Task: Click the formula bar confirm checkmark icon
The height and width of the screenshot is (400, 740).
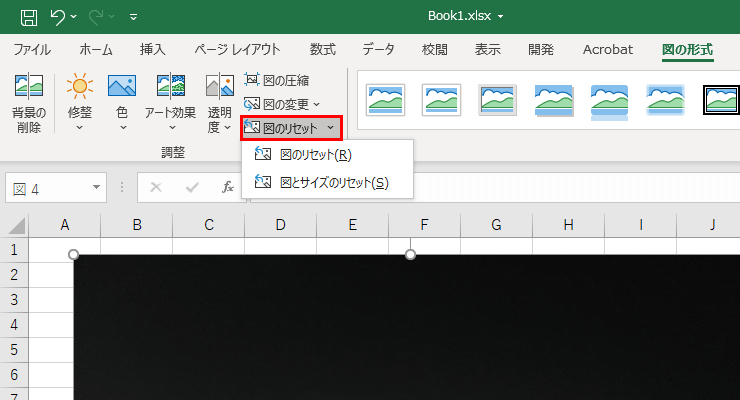Action: [x=192, y=187]
